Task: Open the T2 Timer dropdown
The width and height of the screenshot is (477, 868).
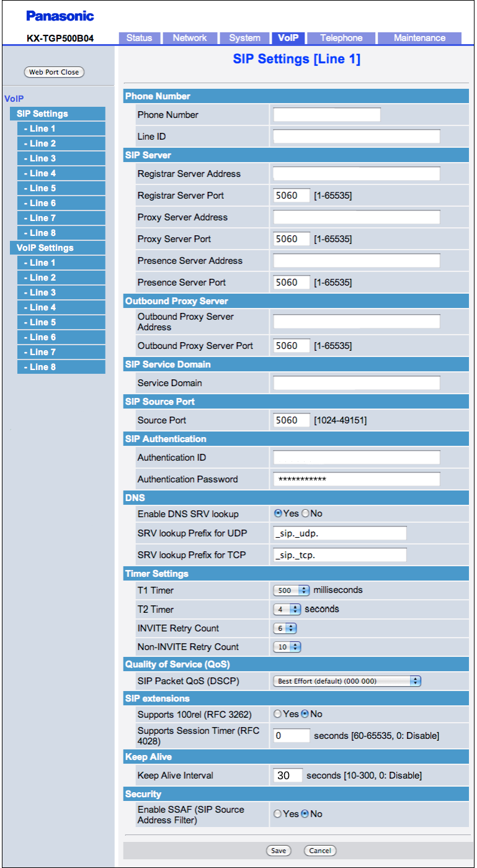Action: [x=287, y=610]
